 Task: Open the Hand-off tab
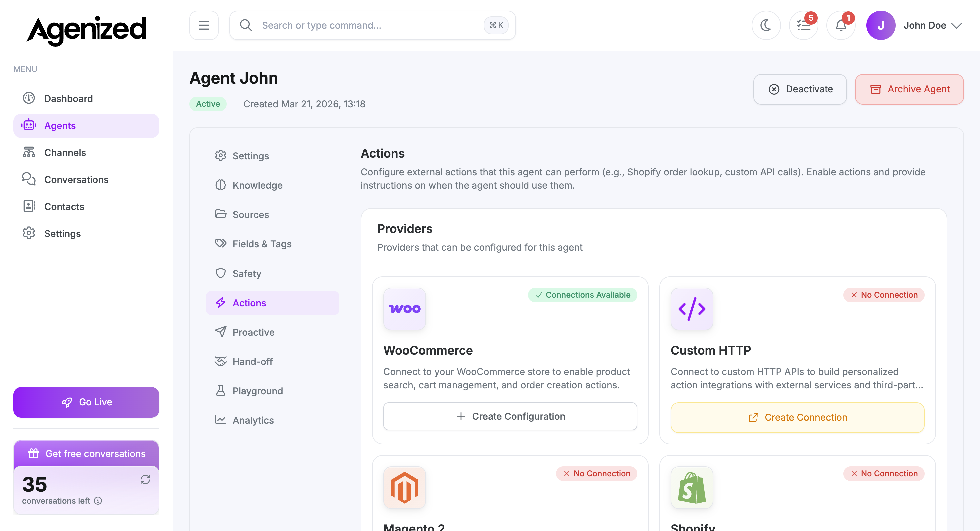pos(272,361)
